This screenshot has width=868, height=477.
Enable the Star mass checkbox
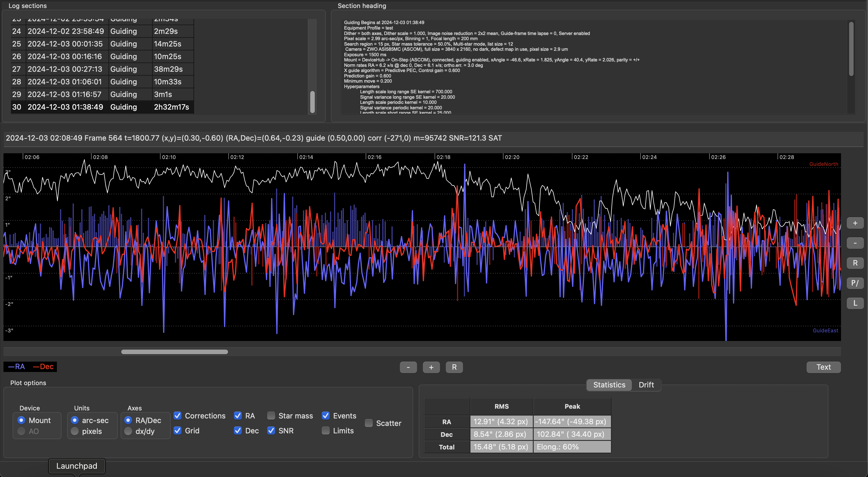click(271, 416)
